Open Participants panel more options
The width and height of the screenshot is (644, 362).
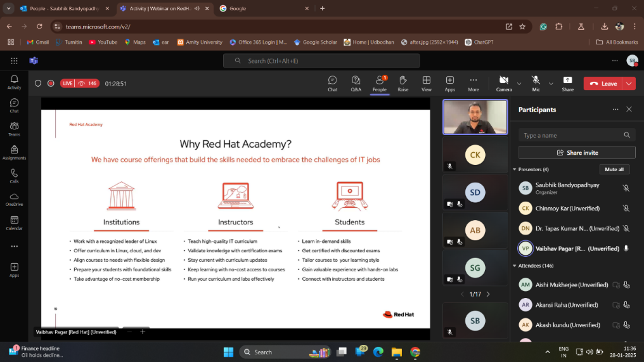[x=615, y=109]
